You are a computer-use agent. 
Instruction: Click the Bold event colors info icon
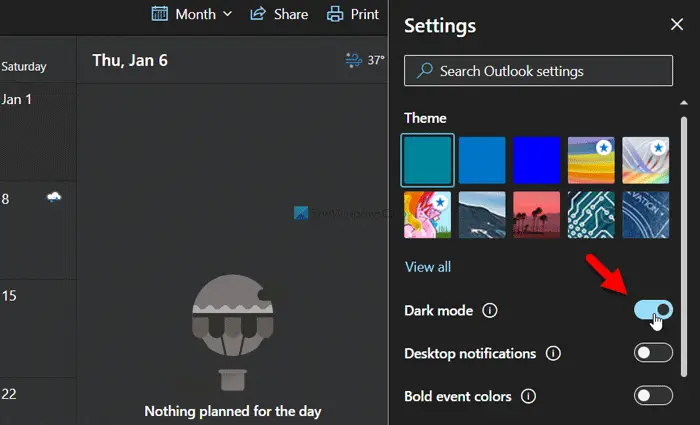pyautogui.click(x=528, y=396)
